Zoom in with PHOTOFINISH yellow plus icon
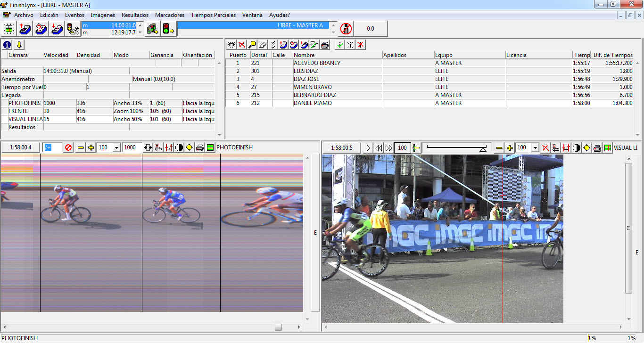644x343 pixels. coord(91,147)
